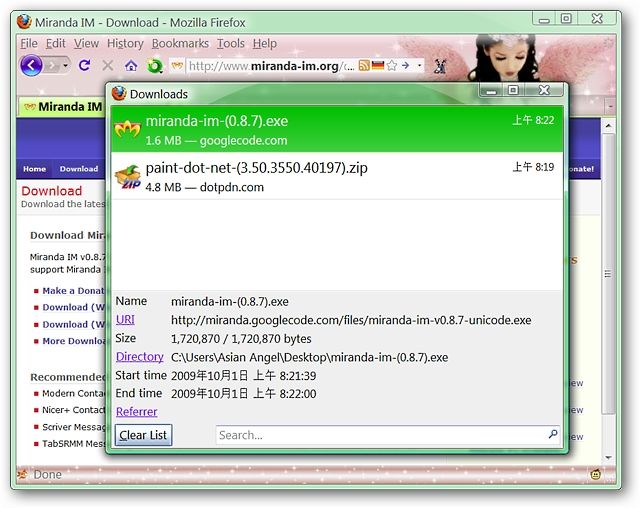Select the paint-dot-net zip download entry
This screenshot has height=508, width=640.
tap(337, 176)
